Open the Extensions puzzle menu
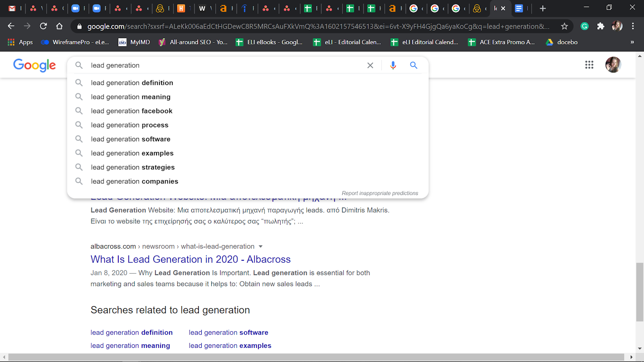The image size is (644, 362). 601,26
